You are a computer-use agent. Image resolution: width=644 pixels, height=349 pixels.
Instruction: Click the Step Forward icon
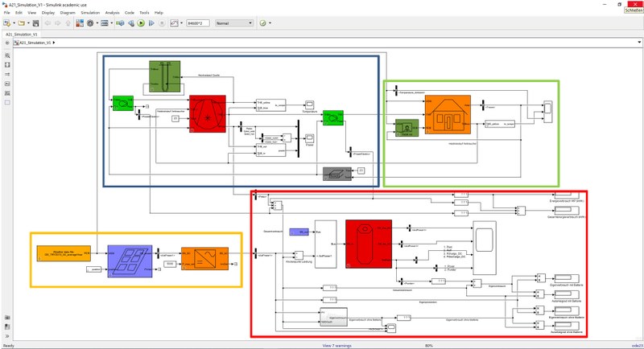(151, 23)
